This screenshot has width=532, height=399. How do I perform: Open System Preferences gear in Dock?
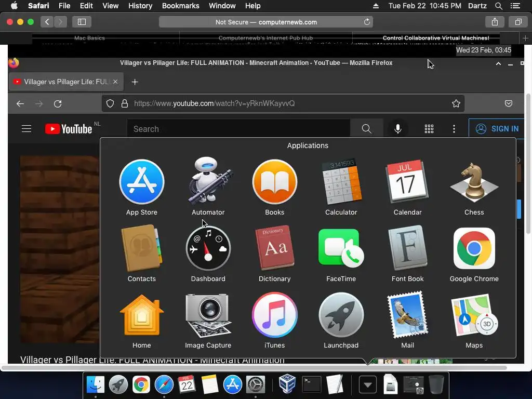pyautogui.click(x=255, y=384)
